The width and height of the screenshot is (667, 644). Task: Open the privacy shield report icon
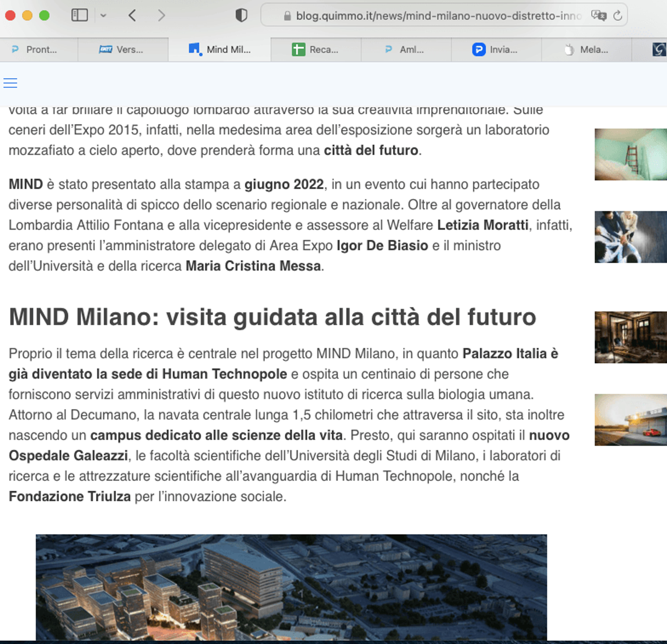pos(241,15)
